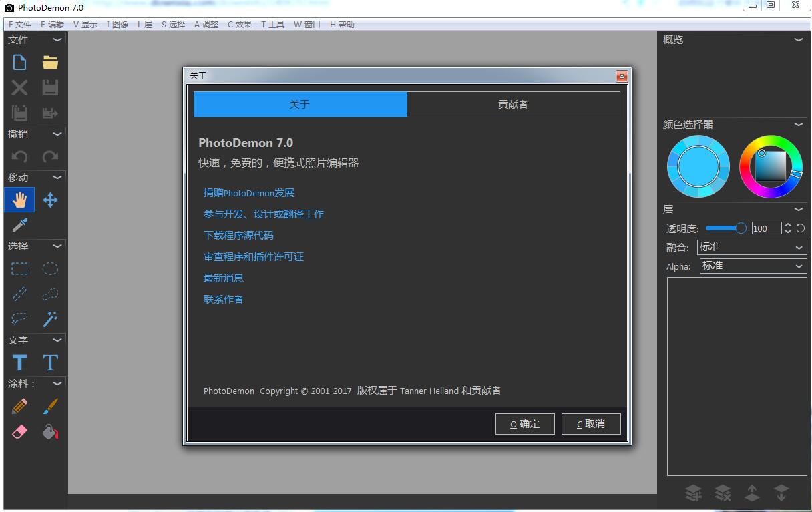Select the Move layer tool
This screenshot has height=512, width=812.
tap(50, 200)
